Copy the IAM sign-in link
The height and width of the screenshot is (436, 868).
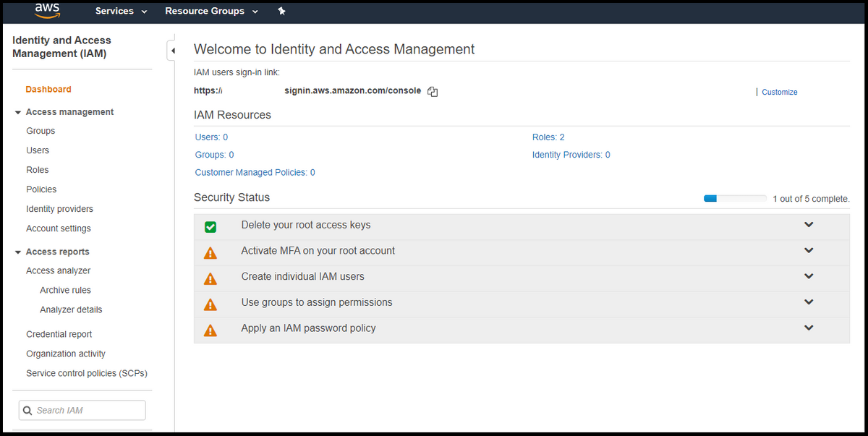pos(433,92)
